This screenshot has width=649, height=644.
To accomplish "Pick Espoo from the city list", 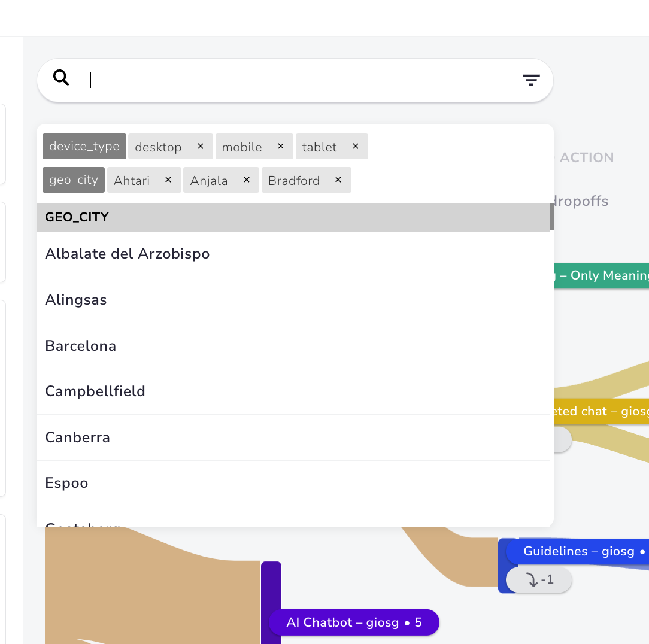I will coord(293,483).
